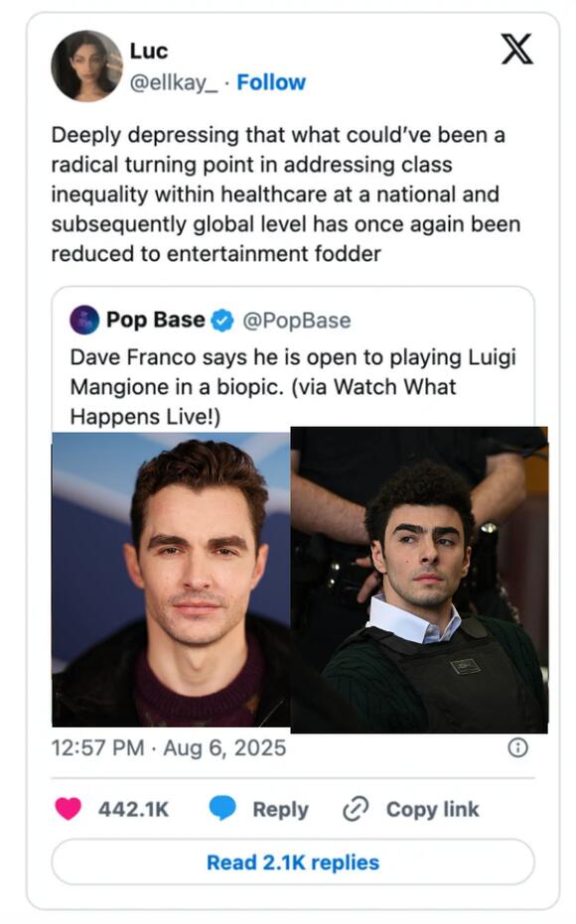Screen dimensions: 576x924
Task: Click the 442.1K like count
Action: (131, 809)
